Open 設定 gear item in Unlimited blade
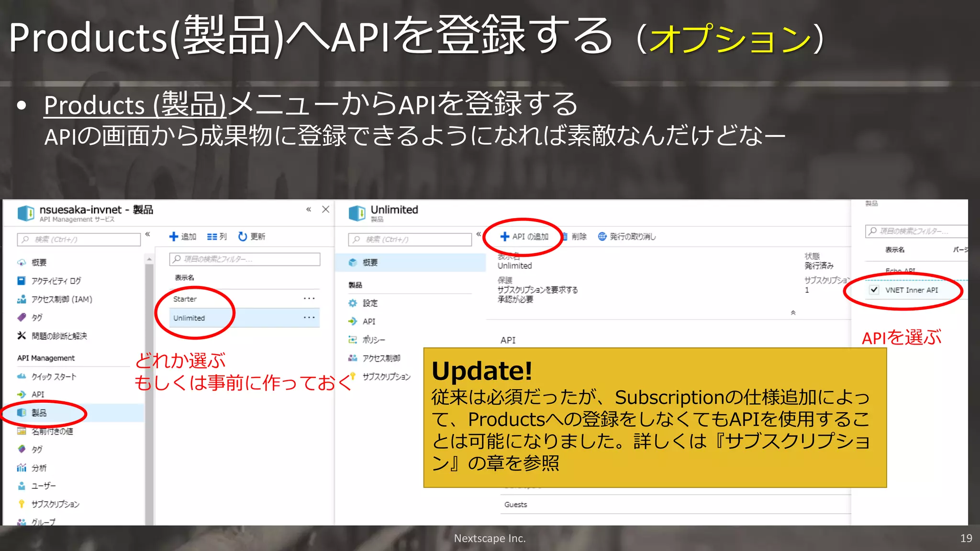The width and height of the screenshot is (980, 551). coord(364,303)
